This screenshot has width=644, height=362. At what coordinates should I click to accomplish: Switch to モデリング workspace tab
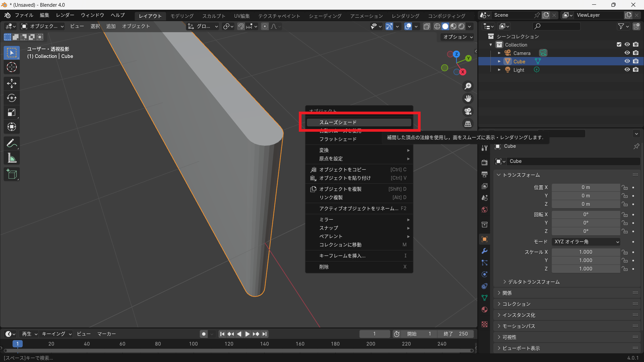point(182,16)
